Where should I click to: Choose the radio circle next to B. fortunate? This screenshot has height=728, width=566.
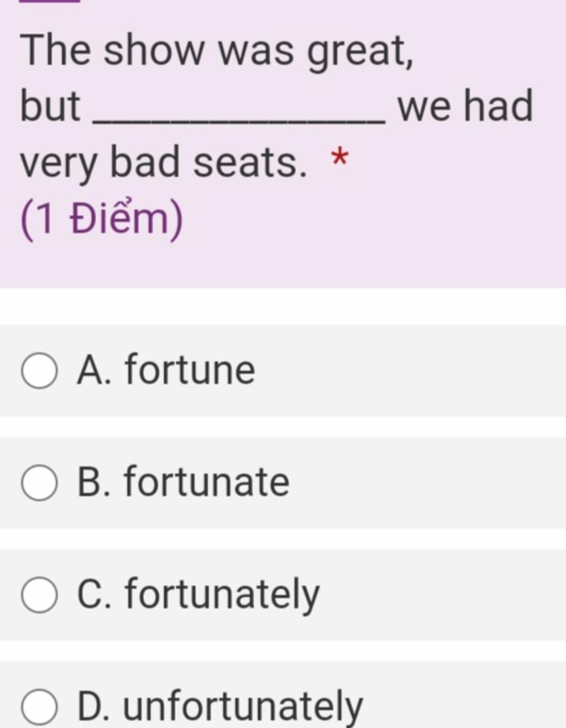click(x=39, y=483)
